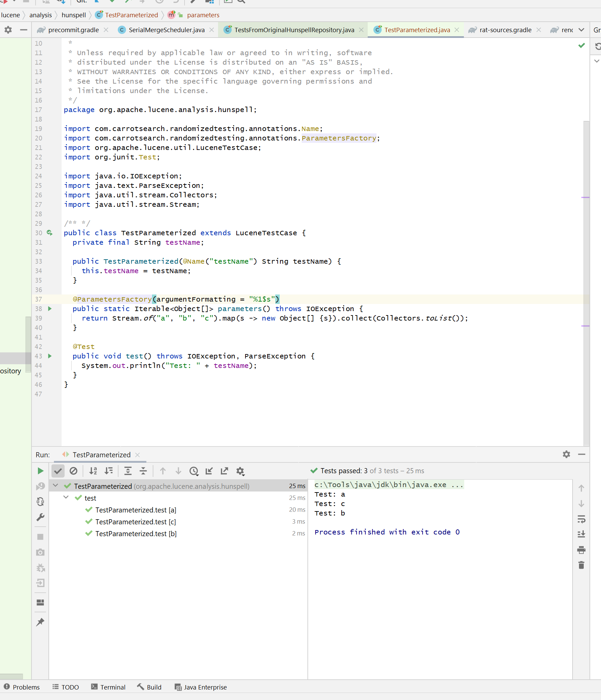Select TestParameterized.test [c] result
The image size is (601, 700).
point(135,522)
